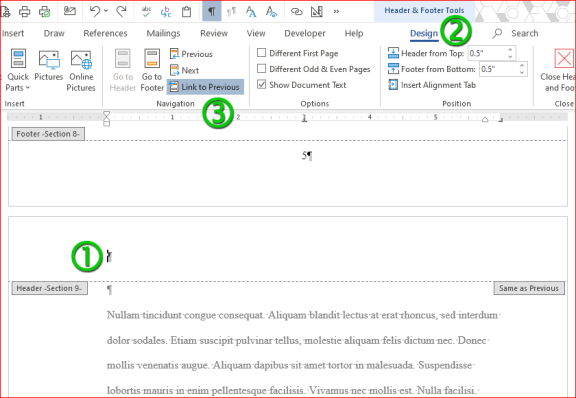The width and height of the screenshot is (576, 398).
Task: Open the Quick Parts dropdown
Action: (x=18, y=71)
